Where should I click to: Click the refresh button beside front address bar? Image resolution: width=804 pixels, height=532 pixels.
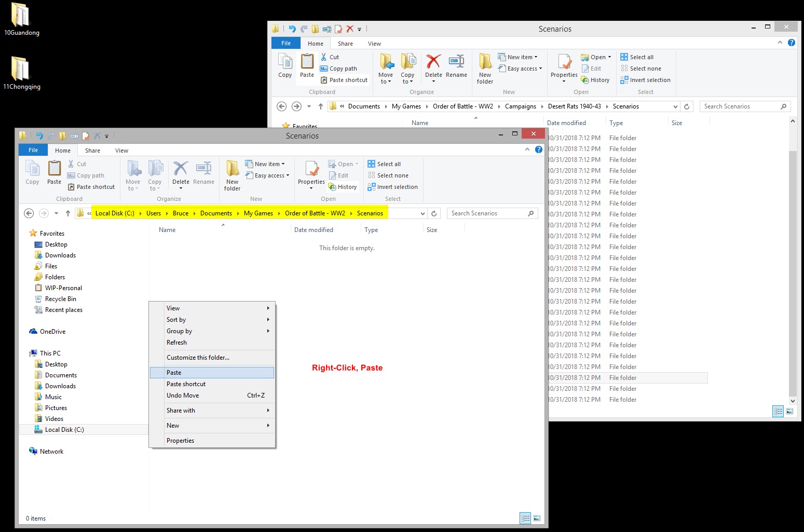434,213
